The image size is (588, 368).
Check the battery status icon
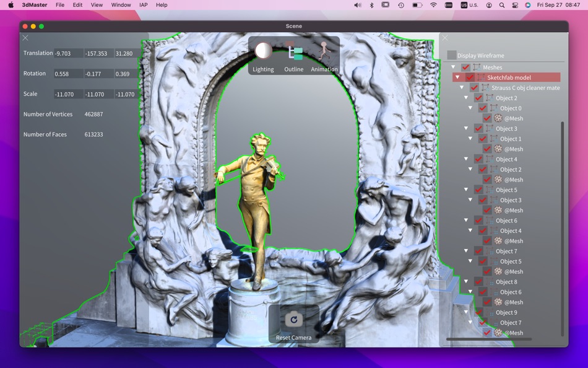[x=417, y=5]
